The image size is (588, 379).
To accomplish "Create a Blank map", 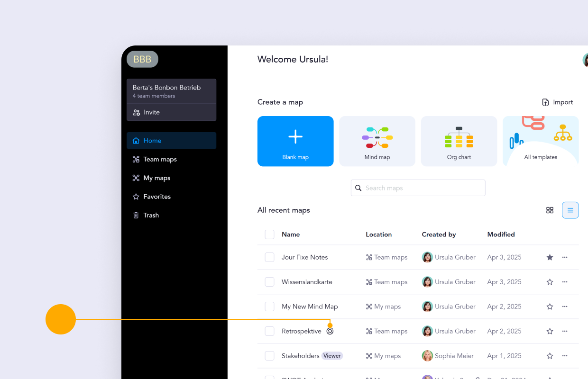I will point(295,141).
